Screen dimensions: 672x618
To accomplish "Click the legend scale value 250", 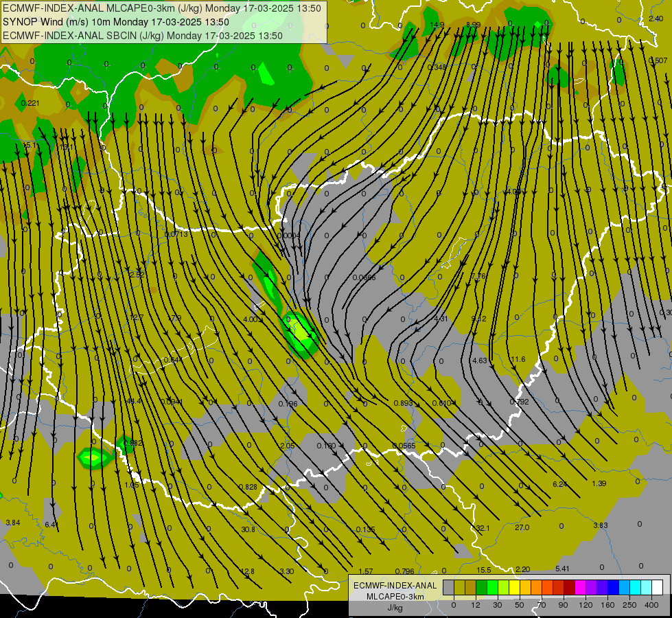I will click(x=629, y=605).
